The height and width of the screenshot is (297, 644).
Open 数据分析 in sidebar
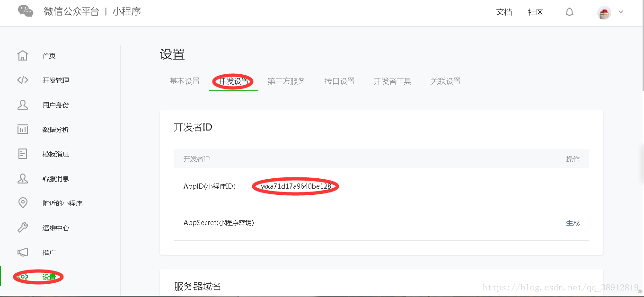(x=56, y=130)
